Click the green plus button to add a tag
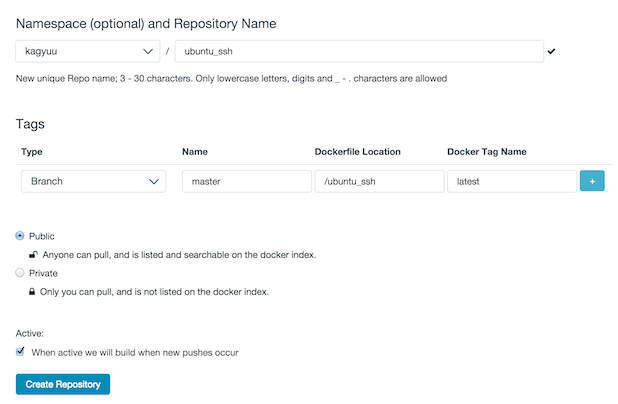 (x=592, y=181)
